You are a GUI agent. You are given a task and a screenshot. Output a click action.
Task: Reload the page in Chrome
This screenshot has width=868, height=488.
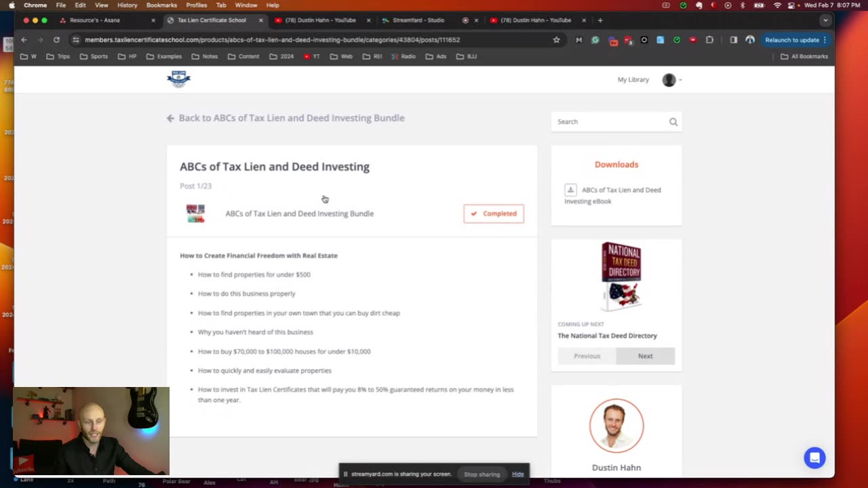tap(56, 40)
